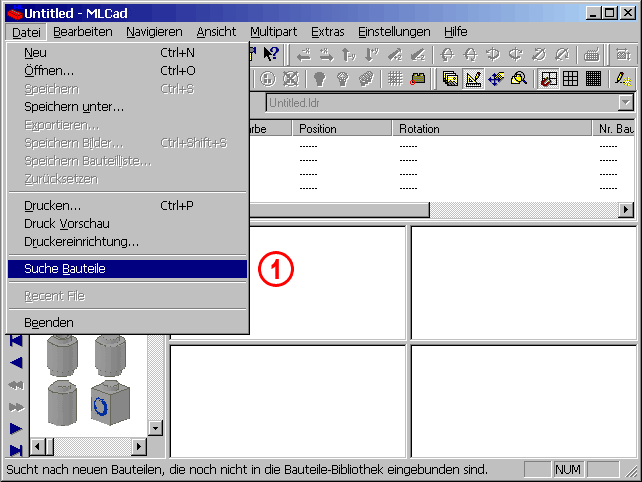Click the top-right 3D view pane
Viewport: 642px width, 482px height.
523,283
